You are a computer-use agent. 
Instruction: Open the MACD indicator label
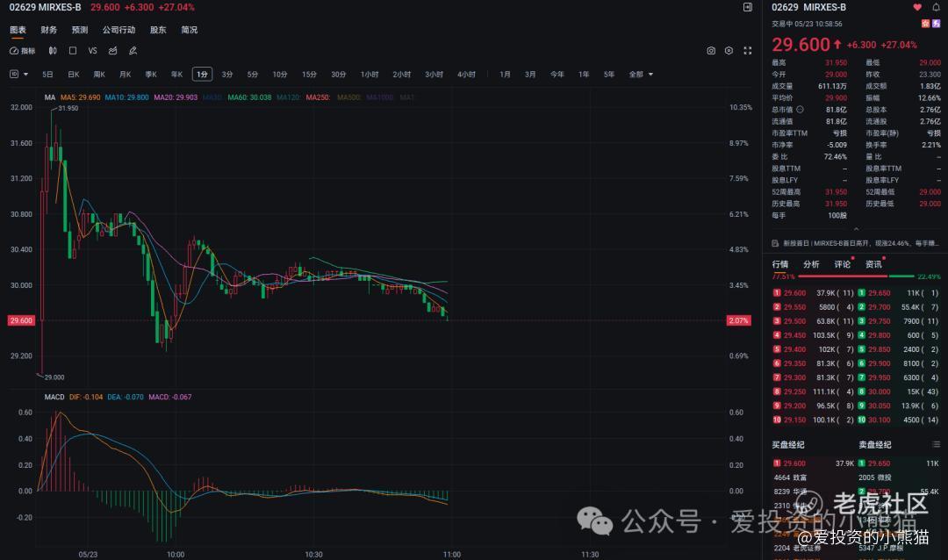click(54, 398)
